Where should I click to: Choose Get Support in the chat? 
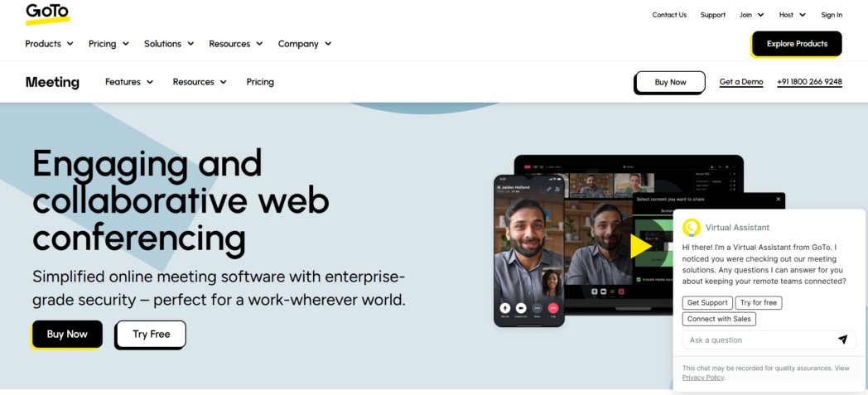pyautogui.click(x=707, y=302)
